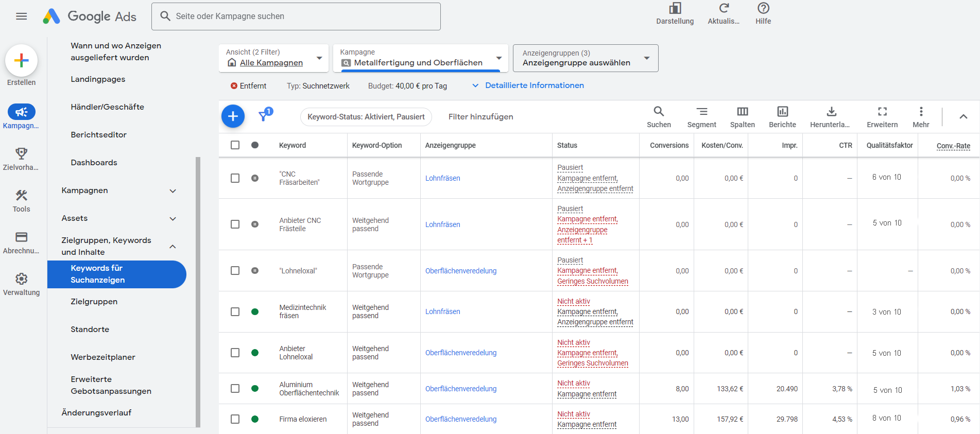Search the table with Suchen icon
The width and height of the screenshot is (980, 434).
[659, 117]
